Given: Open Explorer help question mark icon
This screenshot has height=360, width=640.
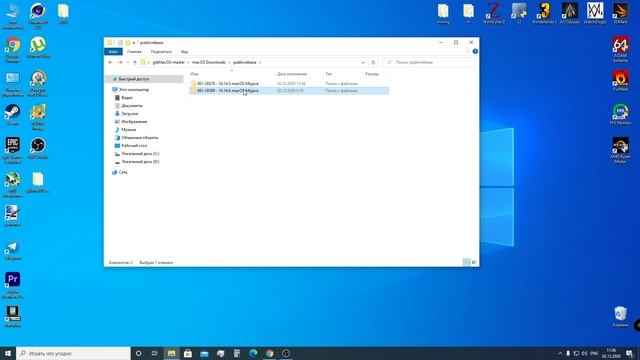Looking at the screenshot, I should [475, 51].
